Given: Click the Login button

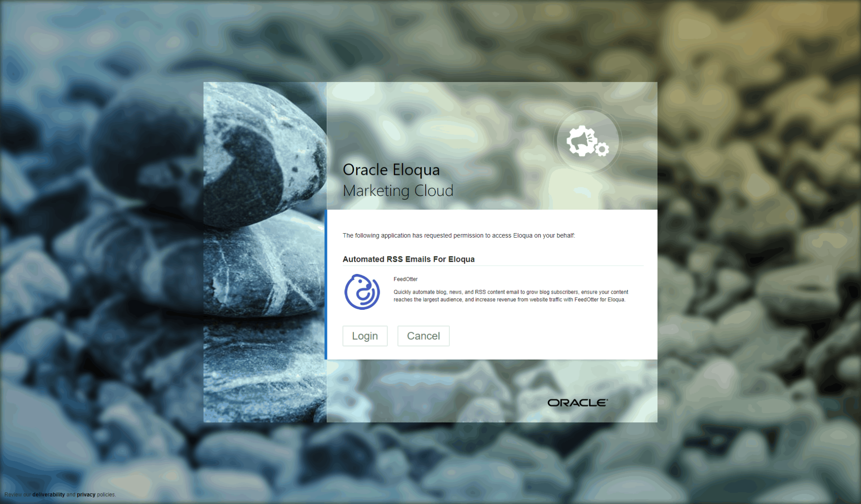Looking at the screenshot, I should pyautogui.click(x=365, y=336).
